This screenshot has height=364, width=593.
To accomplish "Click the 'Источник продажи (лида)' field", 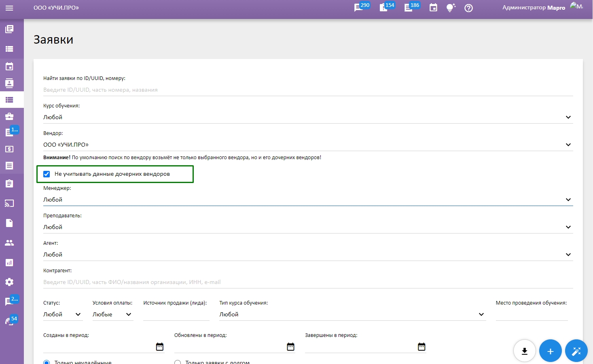I will 176,314.
